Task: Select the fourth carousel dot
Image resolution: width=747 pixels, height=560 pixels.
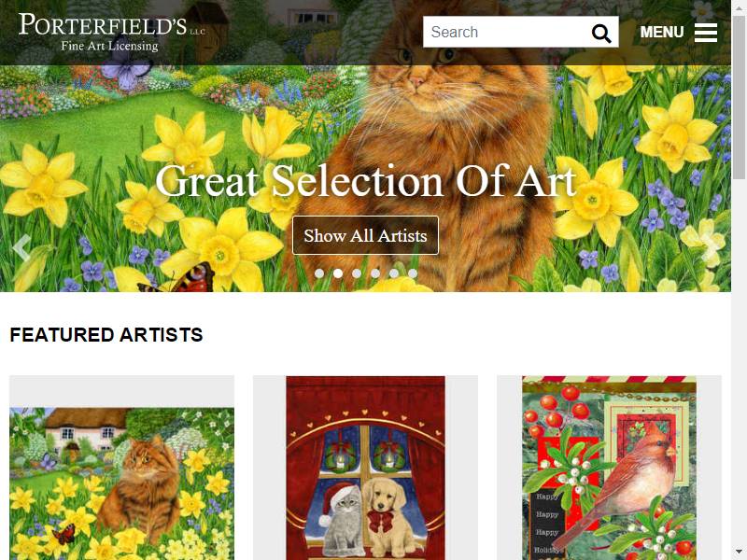Action: point(375,273)
